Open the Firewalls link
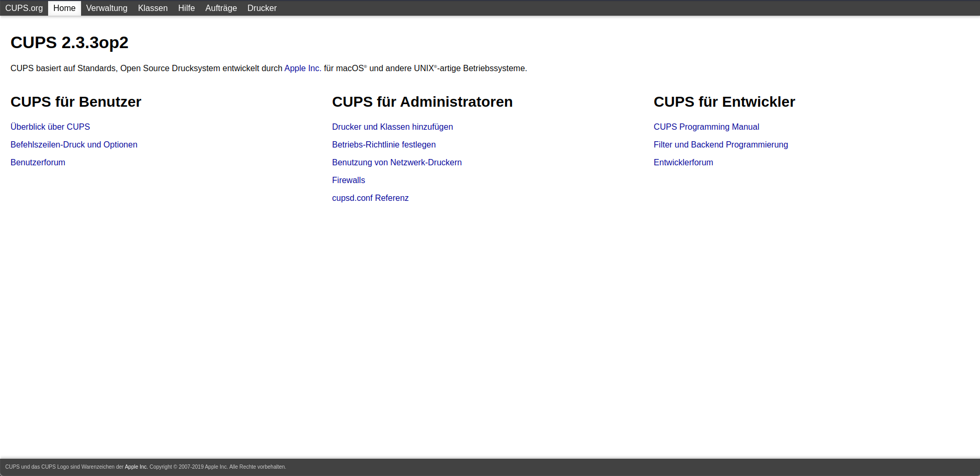The image size is (980, 476). [348, 180]
